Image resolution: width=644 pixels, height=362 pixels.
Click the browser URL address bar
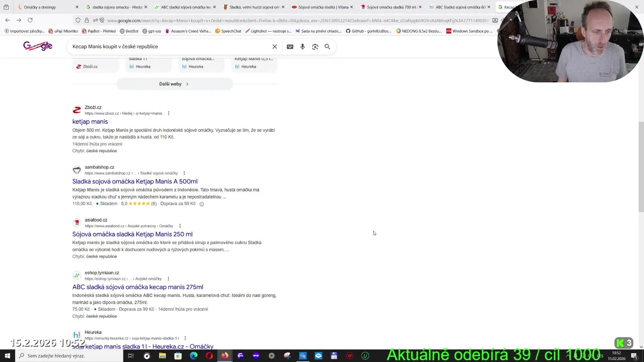click(297, 20)
